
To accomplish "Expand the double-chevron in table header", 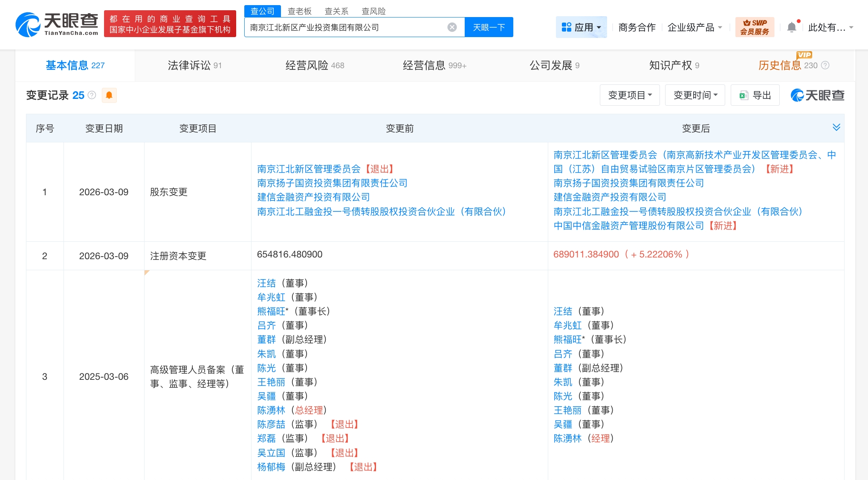I will [x=836, y=127].
